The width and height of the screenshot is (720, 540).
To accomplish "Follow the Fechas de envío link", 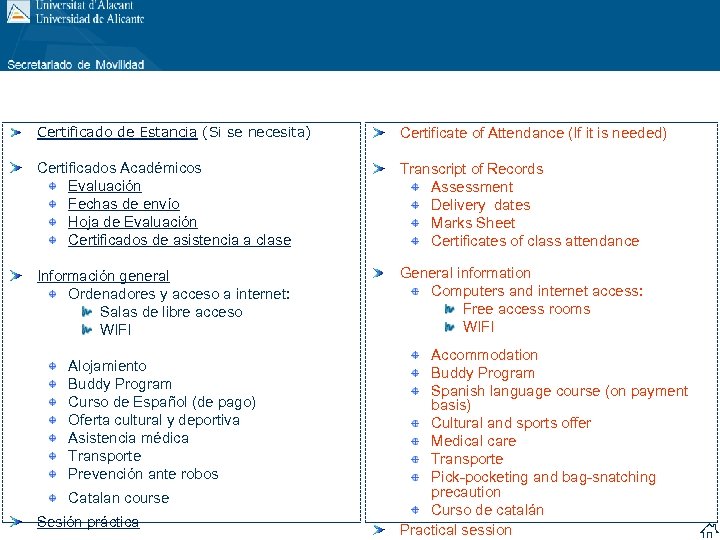I will point(124,204).
